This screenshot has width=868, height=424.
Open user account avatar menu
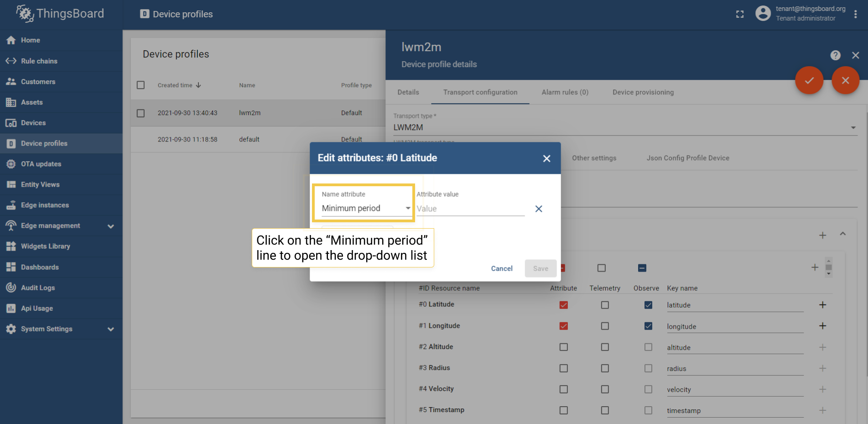[763, 13]
